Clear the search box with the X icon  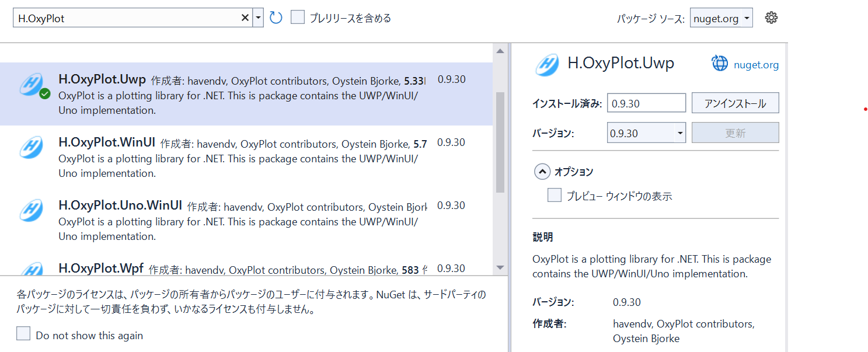[x=245, y=17]
